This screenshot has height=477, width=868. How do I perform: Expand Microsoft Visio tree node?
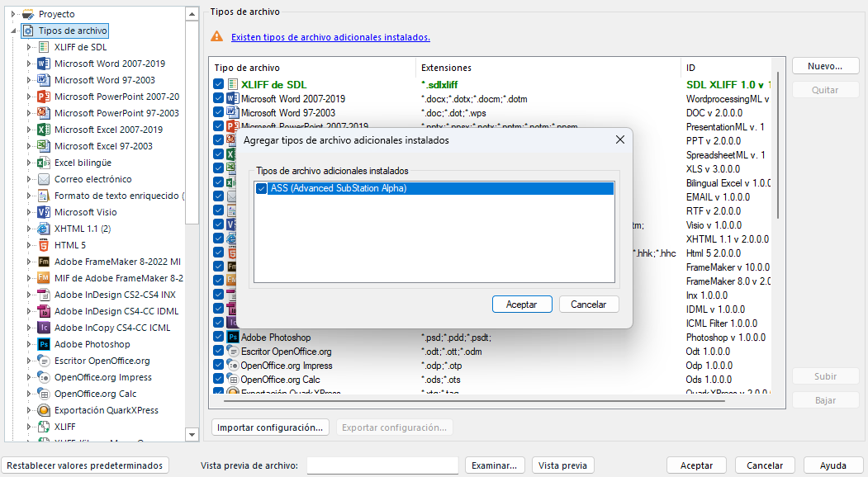click(29, 212)
